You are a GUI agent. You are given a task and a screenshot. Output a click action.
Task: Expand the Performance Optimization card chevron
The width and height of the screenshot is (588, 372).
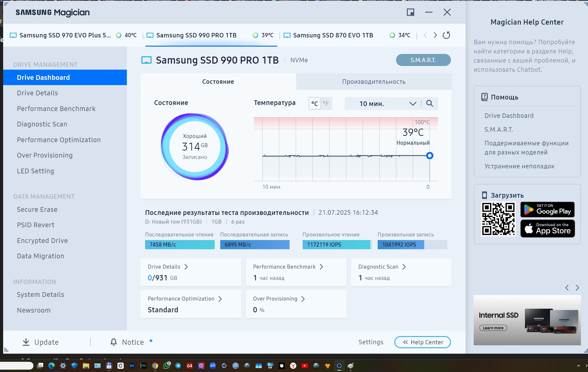click(220, 299)
